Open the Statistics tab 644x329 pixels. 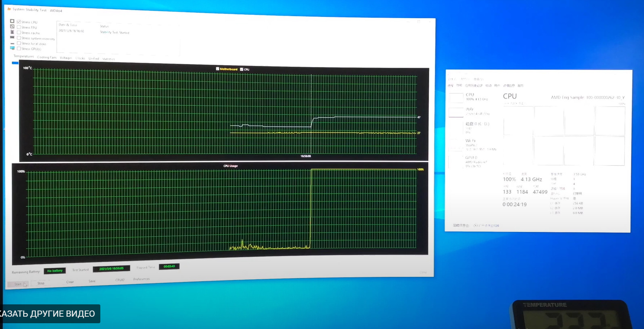109,59
